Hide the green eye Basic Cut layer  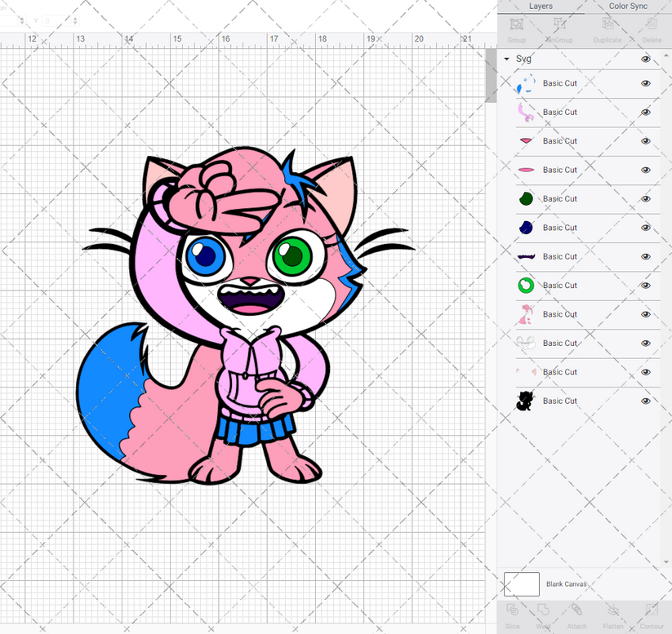click(645, 285)
